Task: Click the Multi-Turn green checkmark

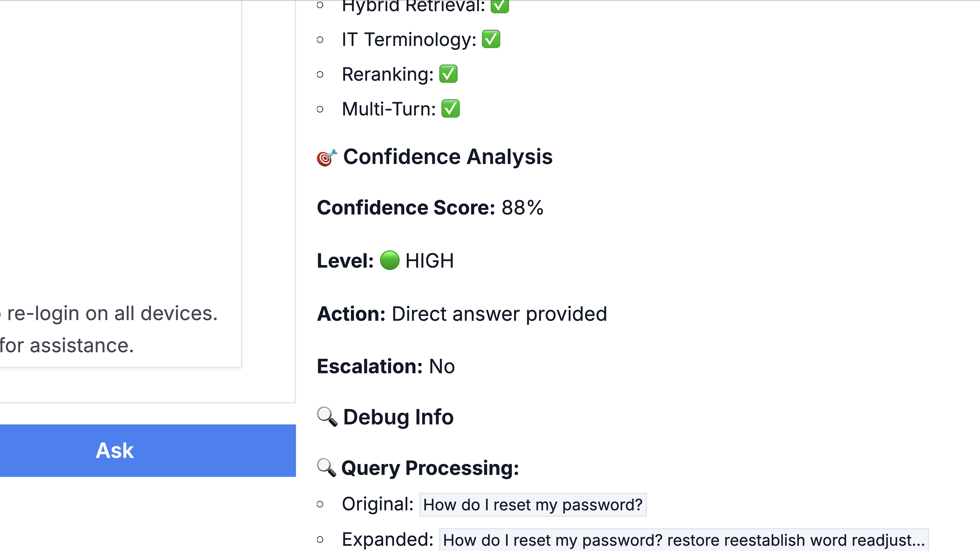Action: (450, 109)
